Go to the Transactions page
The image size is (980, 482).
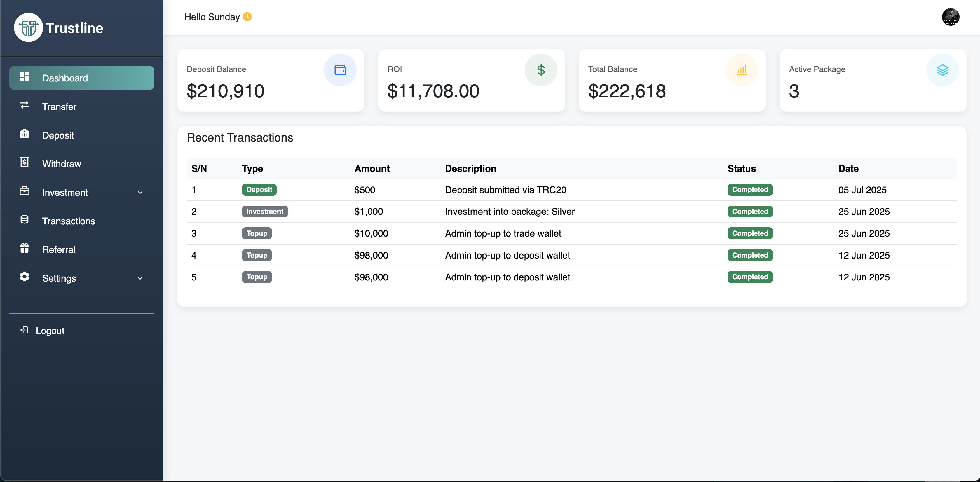(x=69, y=221)
